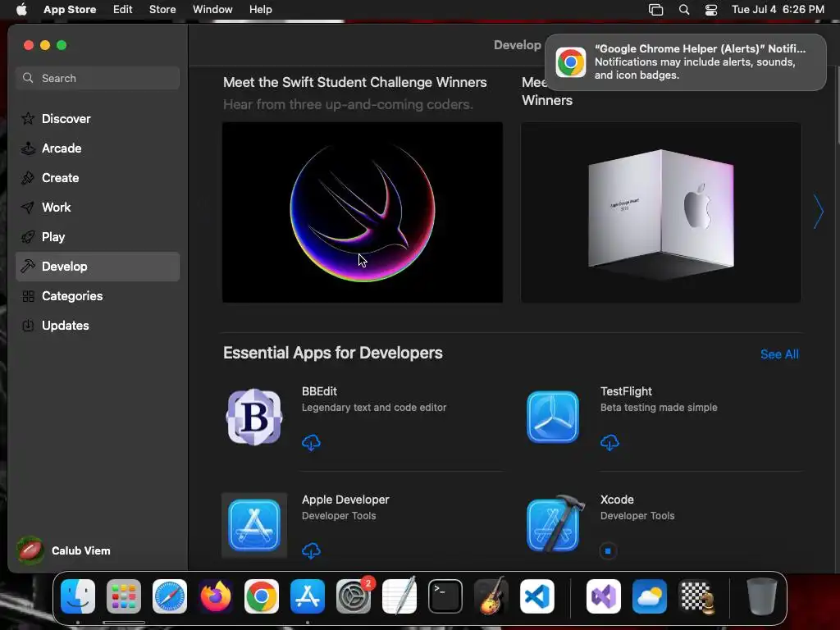The image size is (840, 630).
Task: Open System Settings from the Dock
Action: click(354, 596)
